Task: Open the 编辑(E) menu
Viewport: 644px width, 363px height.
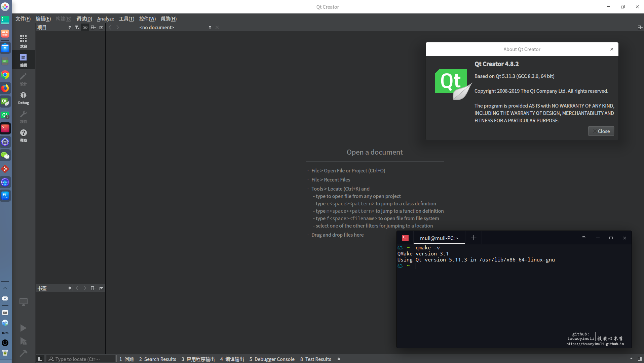Action: [x=43, y=19]
